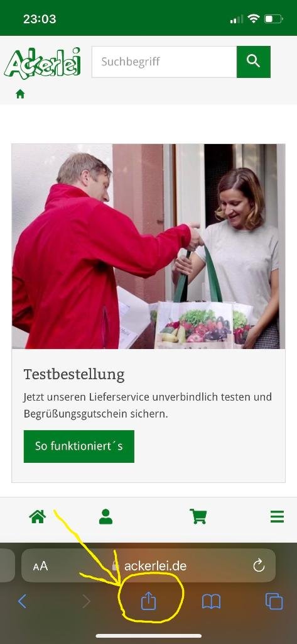Open the Safari bookmarks book icon
The image size is (297, 644).
click(211, 602)
